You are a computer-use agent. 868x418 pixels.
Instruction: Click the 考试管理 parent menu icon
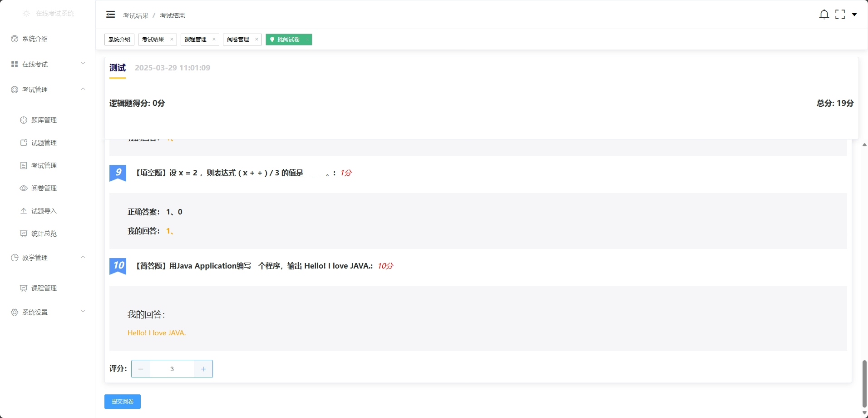pyautogui.click(x=15, y=90)
